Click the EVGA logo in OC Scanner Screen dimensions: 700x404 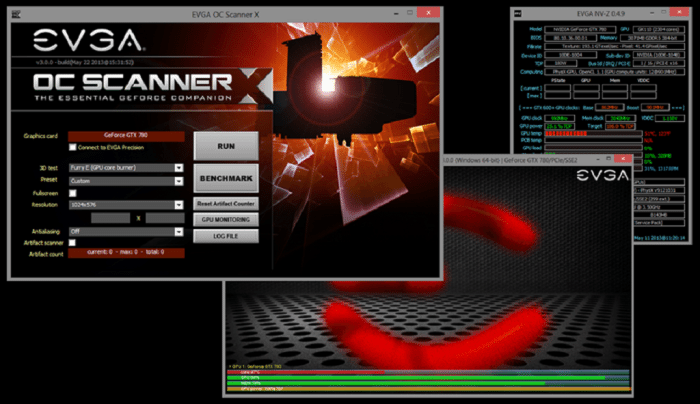point(88,40)
